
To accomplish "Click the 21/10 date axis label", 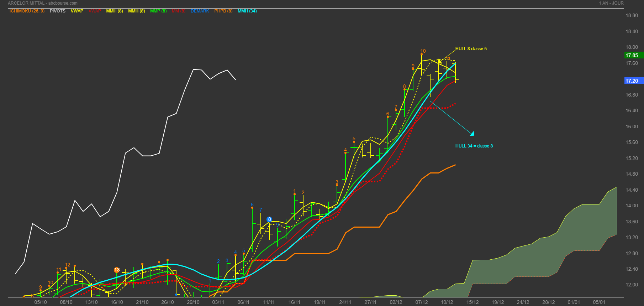I will (x=142, y=302).
